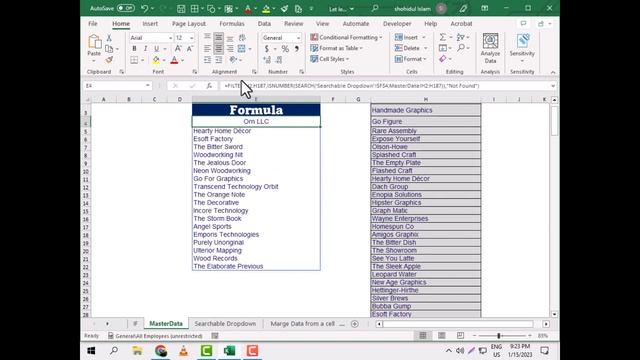Open the Data ribbon tab

point(264,24)
